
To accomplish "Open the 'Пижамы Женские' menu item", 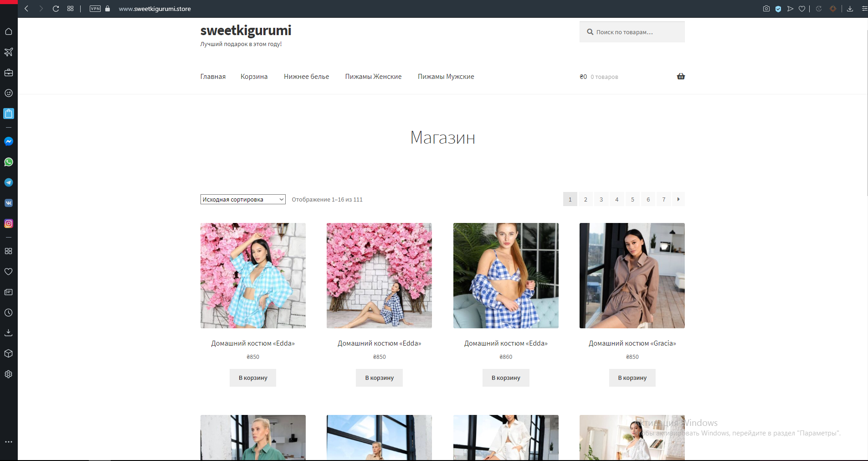I will 373,77.
